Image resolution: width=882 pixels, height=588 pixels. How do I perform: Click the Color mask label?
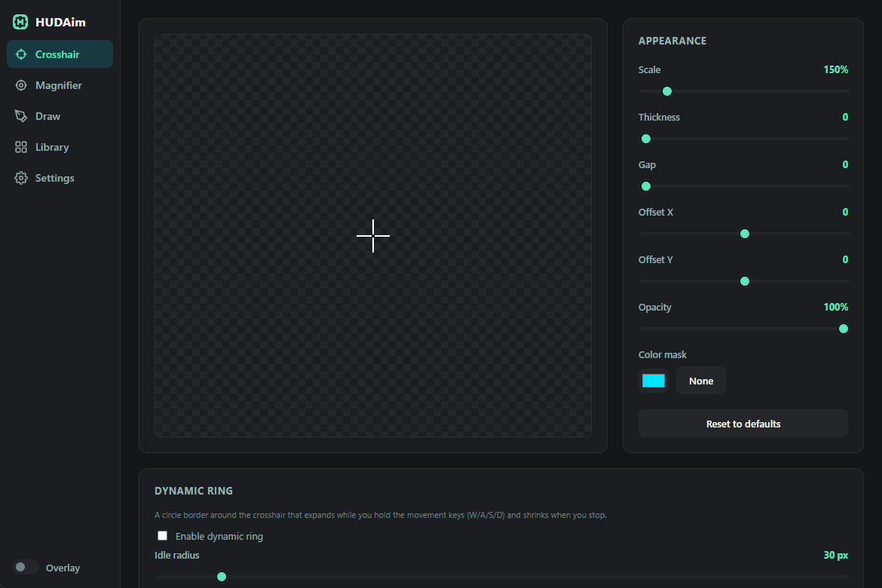[662, 354]
